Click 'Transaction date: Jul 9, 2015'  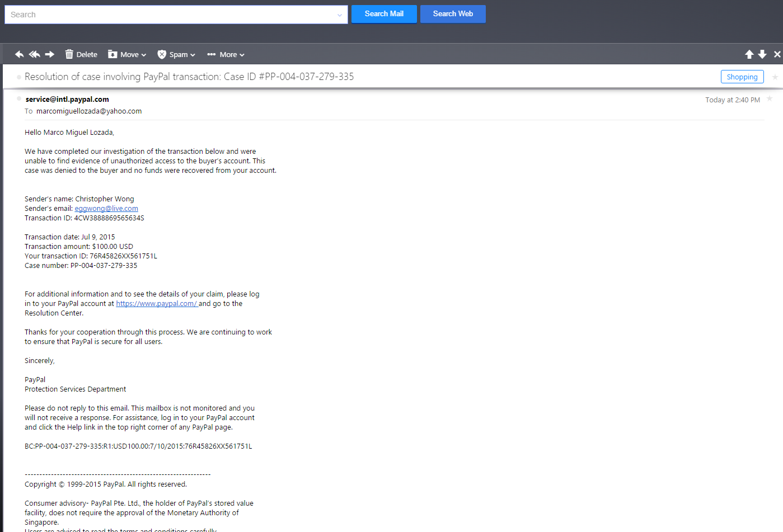[70, 237]
